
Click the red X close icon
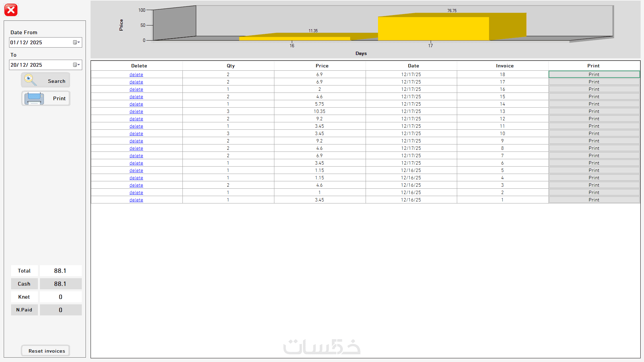click(11, 10)
